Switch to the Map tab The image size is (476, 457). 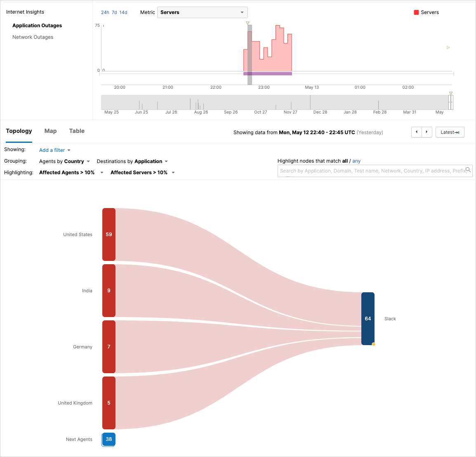50,131
